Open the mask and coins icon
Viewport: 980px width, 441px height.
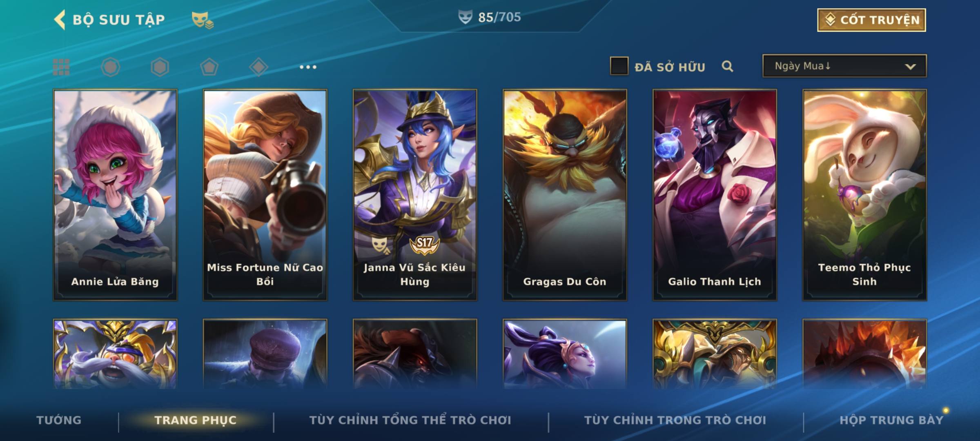click(x=203, y=20)
